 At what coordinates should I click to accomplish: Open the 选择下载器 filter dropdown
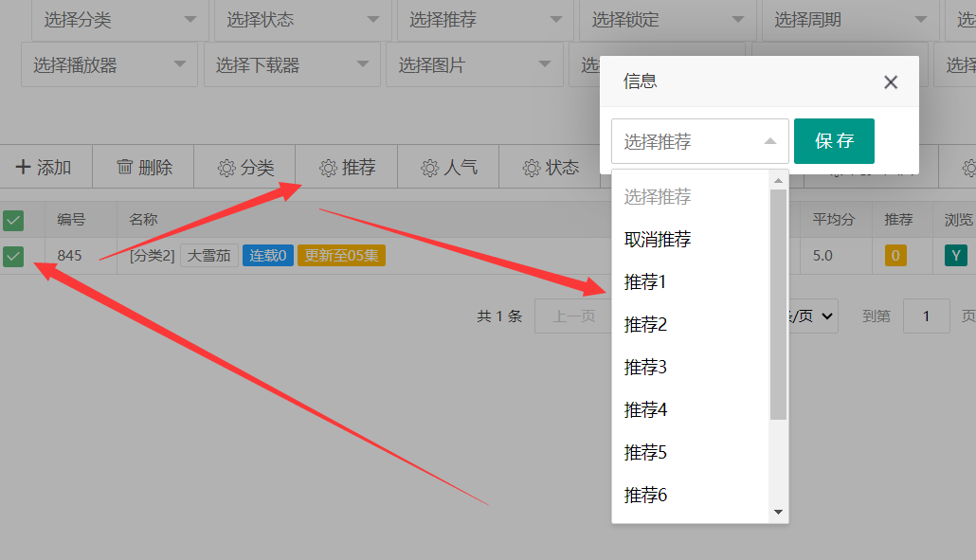[292, 64]
